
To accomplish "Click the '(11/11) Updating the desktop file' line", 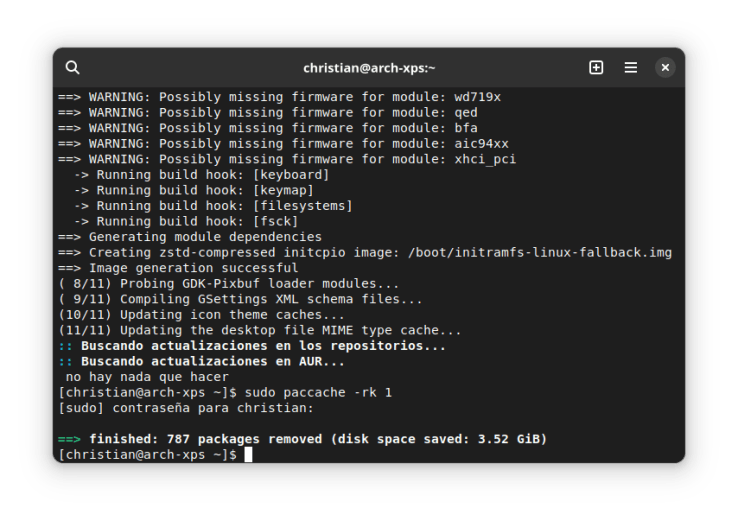I will [x=260, y=330].
